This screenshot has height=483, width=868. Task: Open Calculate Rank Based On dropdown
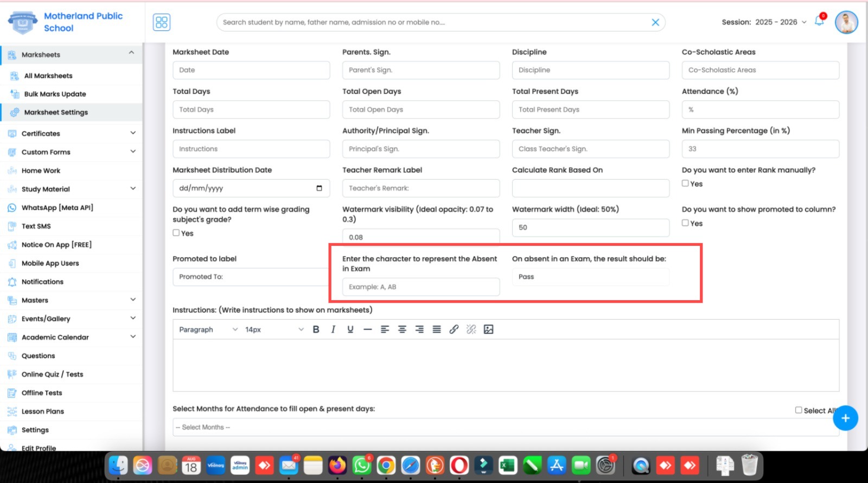tap(590, 188)
